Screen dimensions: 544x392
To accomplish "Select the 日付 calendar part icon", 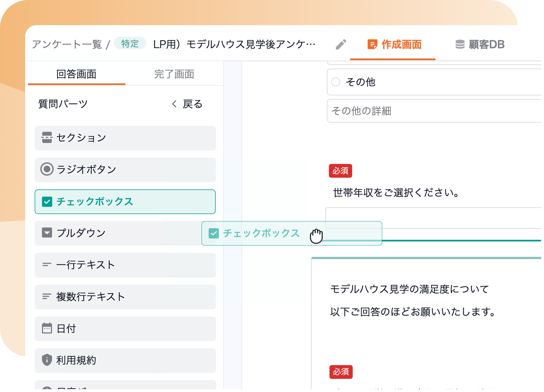I will point(47,329).
